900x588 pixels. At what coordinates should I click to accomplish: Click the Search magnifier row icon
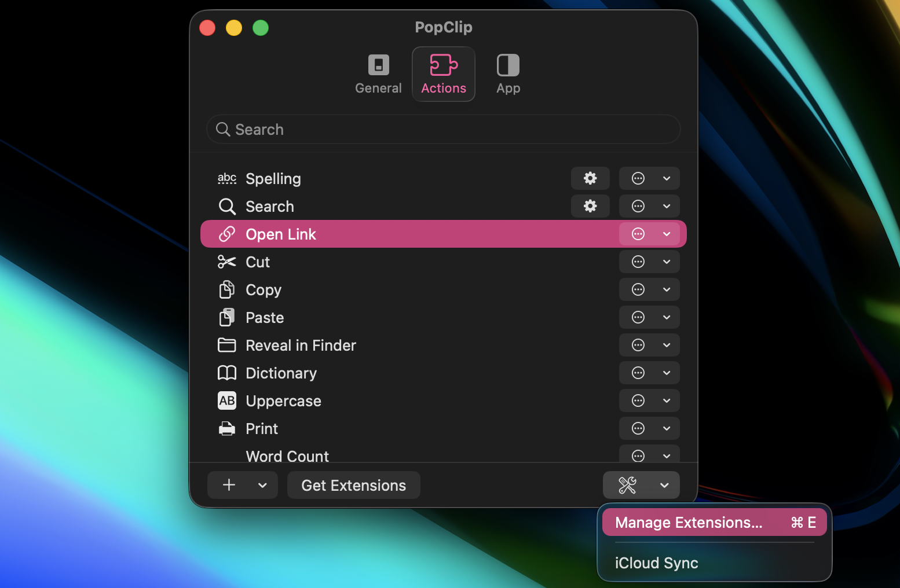(x=227, y=207)
